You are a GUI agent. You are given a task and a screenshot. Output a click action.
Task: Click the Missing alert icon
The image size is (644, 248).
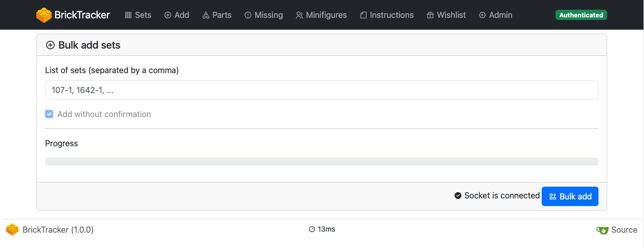pyautogui.click(x=248, y=15)
